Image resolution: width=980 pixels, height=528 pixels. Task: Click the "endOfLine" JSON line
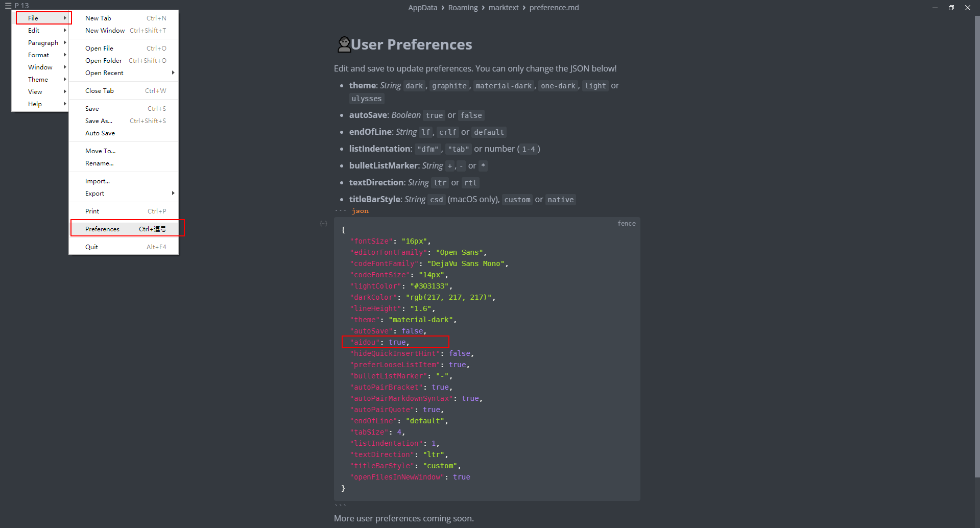tap(399, 421)
